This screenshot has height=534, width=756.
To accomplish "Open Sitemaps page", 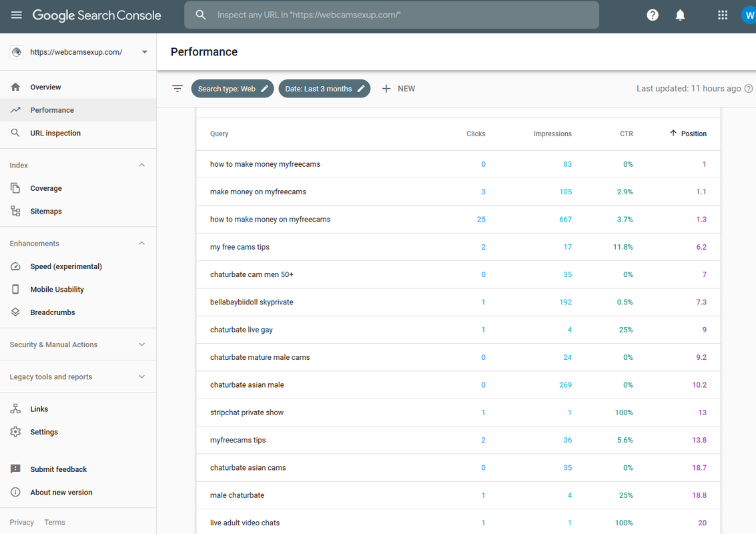I will click(x=78, y=211).
